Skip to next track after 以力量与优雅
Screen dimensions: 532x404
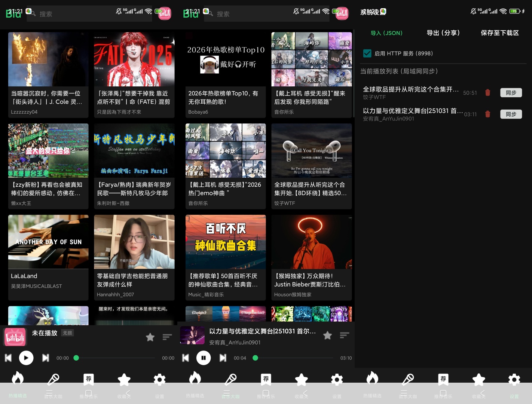(x=223, y=358)
